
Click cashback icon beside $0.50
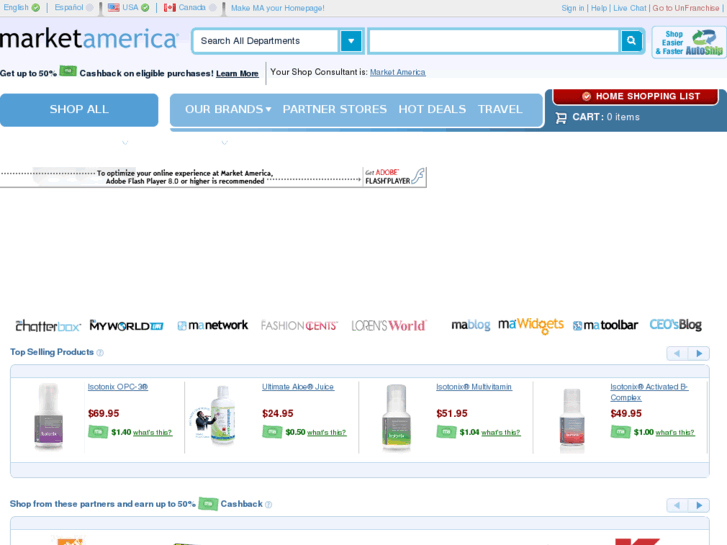click(272, 432)
